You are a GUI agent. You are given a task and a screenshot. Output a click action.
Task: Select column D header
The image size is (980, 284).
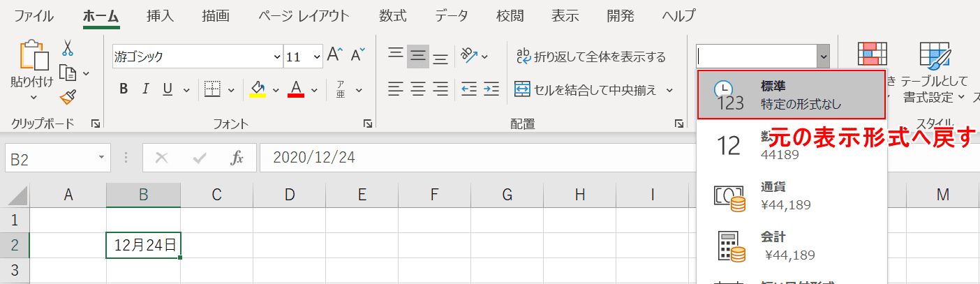(289, 195)
